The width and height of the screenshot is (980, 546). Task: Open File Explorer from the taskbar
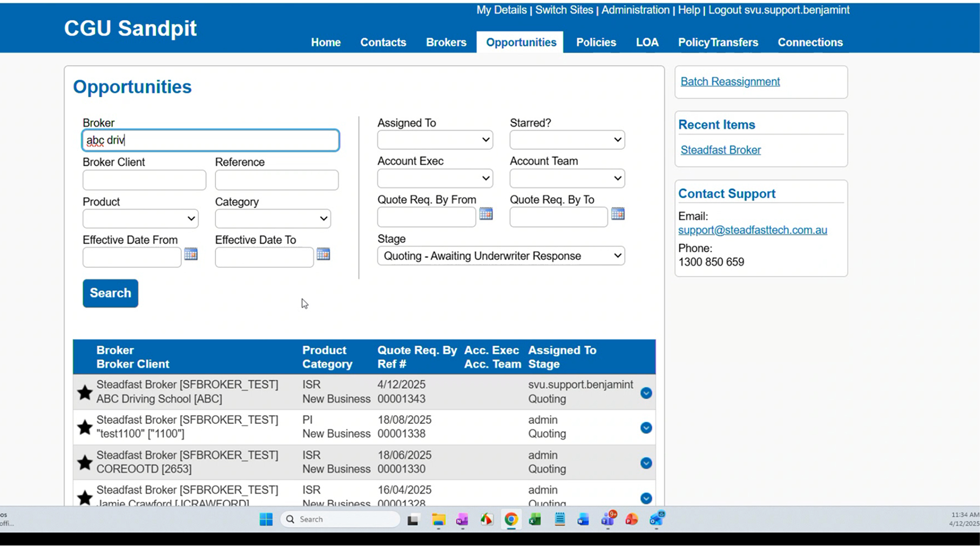tap(438, 520)
